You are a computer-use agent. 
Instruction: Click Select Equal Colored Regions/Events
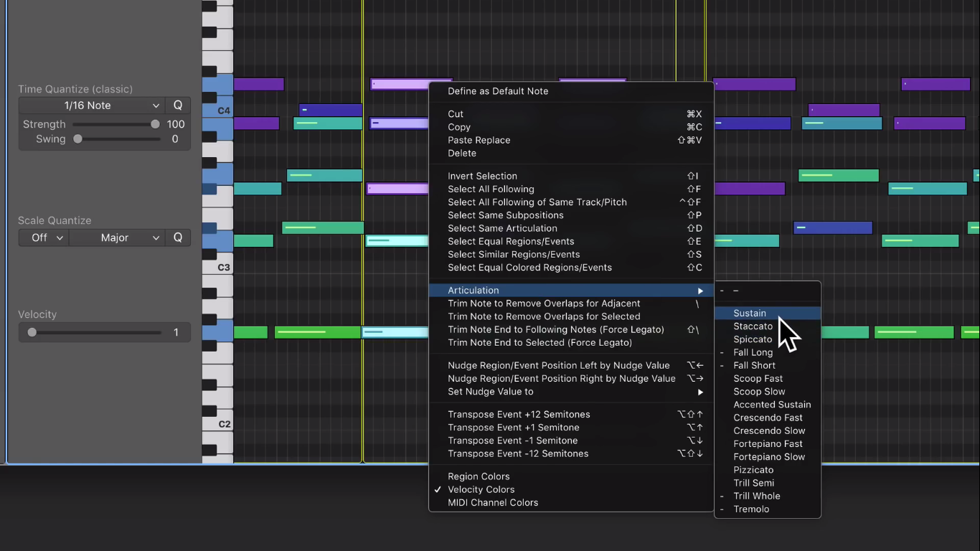pos(571,268)
